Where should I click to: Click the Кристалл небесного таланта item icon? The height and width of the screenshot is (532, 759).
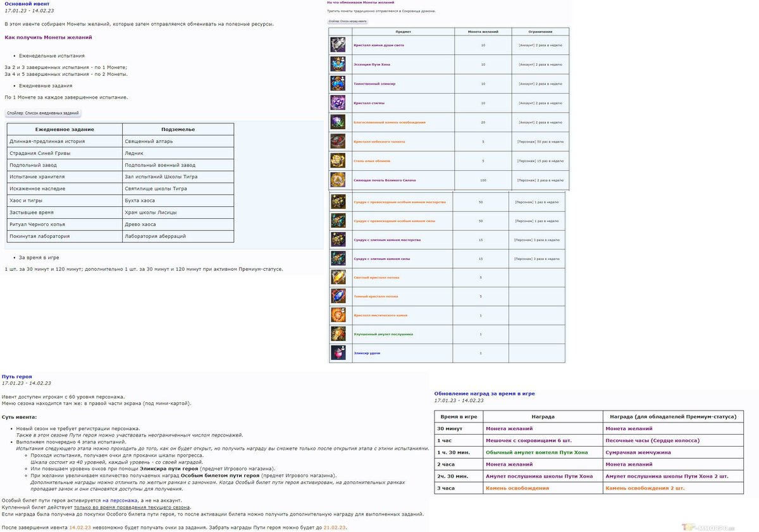[338, 142]
